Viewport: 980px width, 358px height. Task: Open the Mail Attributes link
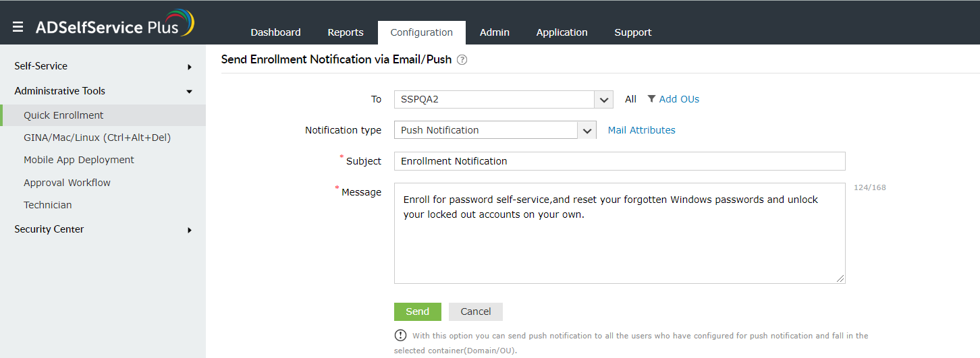(641, 130)
